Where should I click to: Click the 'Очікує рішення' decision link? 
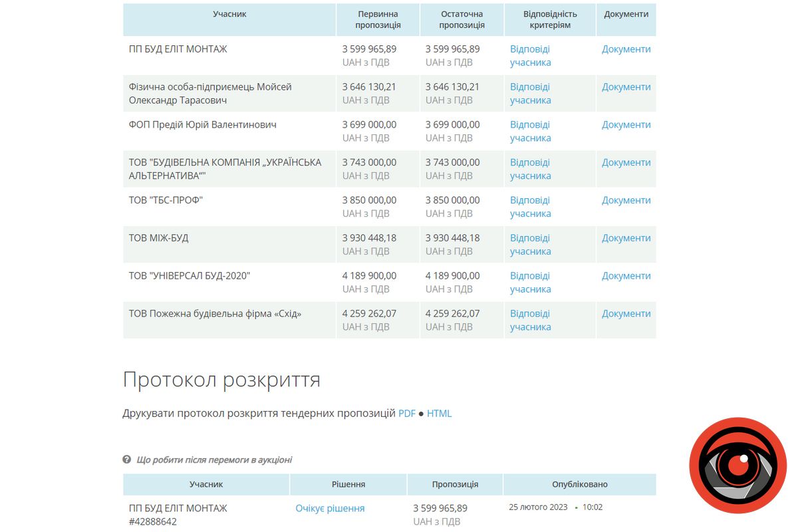point(330,508)
